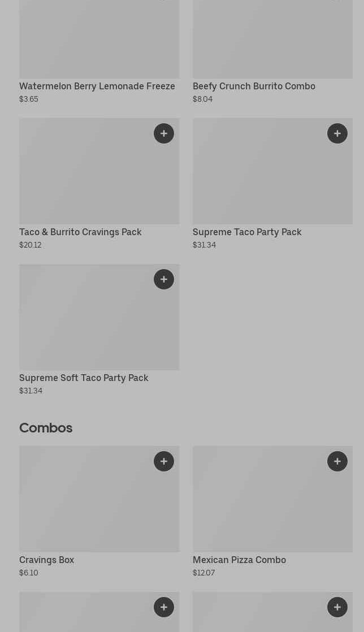This screenshot has width=364, height=632.
Task: Open Watermelon Berry Lemonade Freeze item
Action: tap(97, 86)
